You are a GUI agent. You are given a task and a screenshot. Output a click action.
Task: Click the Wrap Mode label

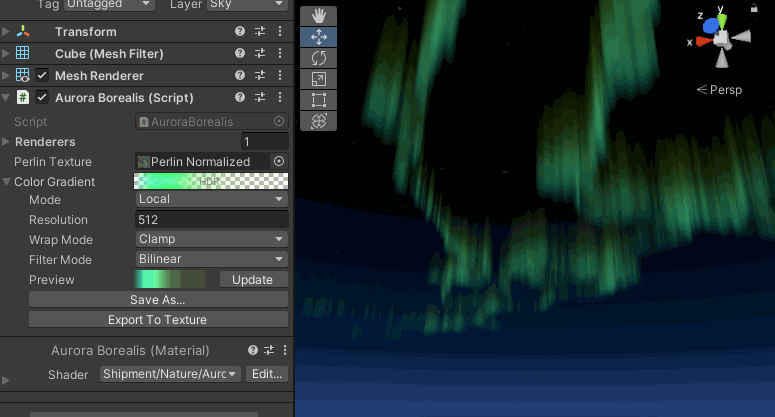coord(61,240)
